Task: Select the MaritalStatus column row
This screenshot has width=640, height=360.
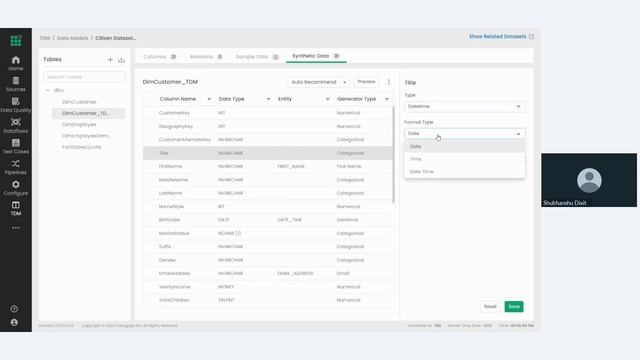Action: coord(267,233)
